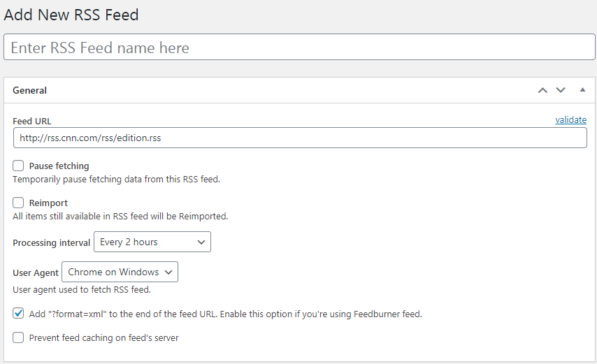This screenshot has width=597, height=364.
Task: Click into the Feed URL field
Action: 300,138
